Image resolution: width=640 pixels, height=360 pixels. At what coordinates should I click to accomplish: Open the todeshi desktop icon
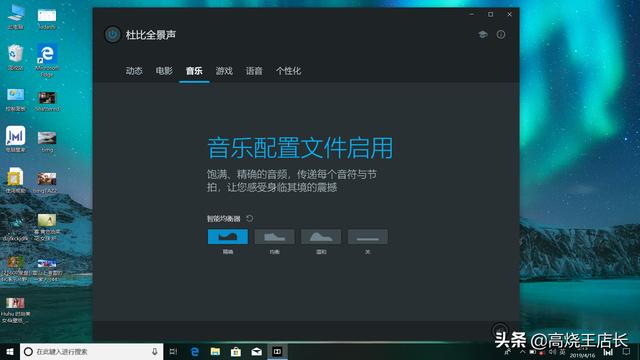[47, 18]
